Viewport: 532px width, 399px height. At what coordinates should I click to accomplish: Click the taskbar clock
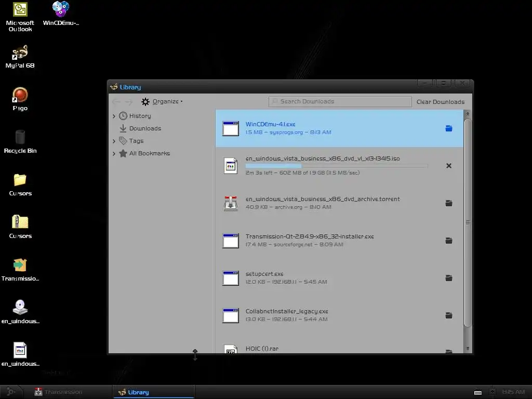click(513, 392)
